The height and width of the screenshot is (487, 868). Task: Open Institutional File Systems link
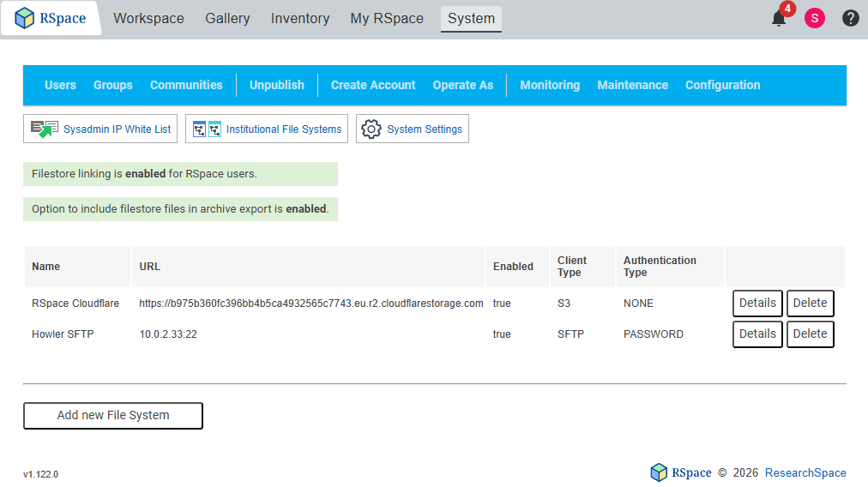[x=283, y=129]
